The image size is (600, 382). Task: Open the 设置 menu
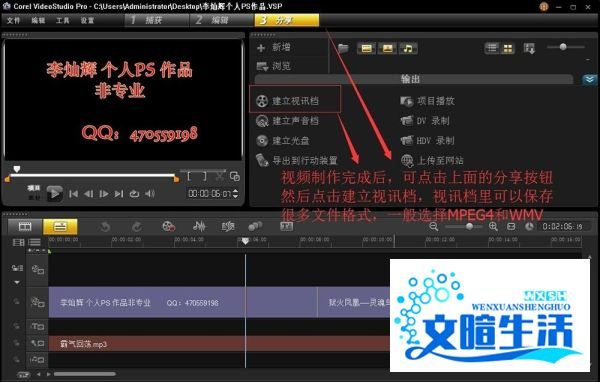[x=87, y=20]
